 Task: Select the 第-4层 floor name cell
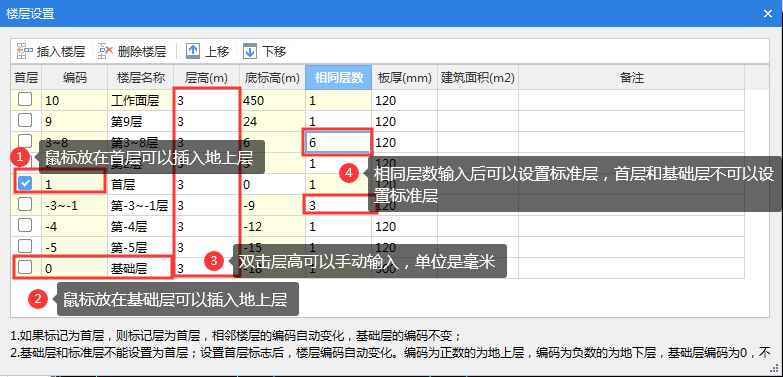point(140,226)
